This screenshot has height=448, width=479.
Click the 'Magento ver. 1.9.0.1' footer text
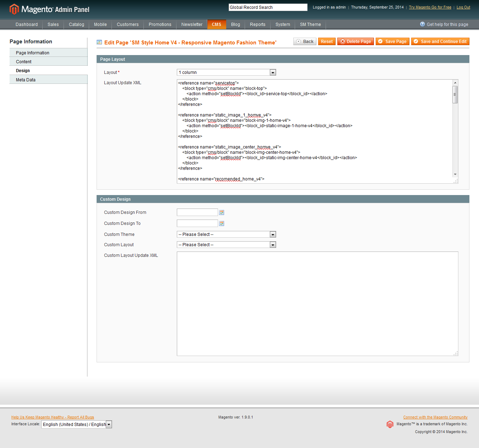236,417
